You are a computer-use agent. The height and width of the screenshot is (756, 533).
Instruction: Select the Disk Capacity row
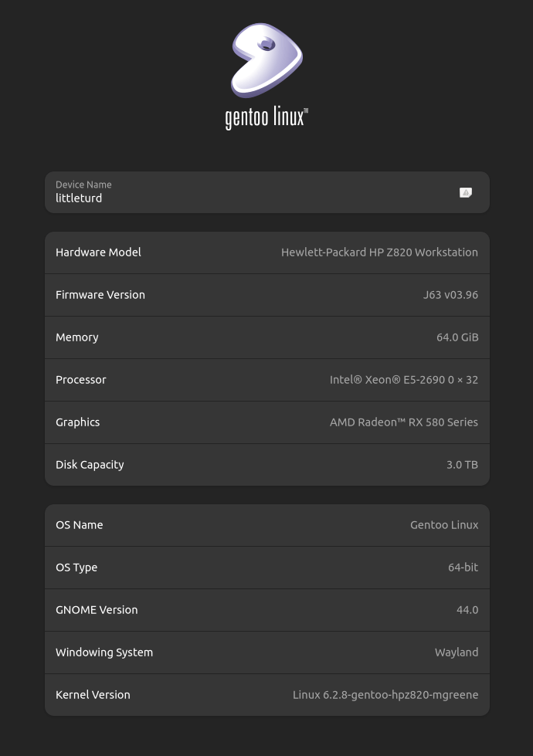pyautogui.click(x=266, y=464)
